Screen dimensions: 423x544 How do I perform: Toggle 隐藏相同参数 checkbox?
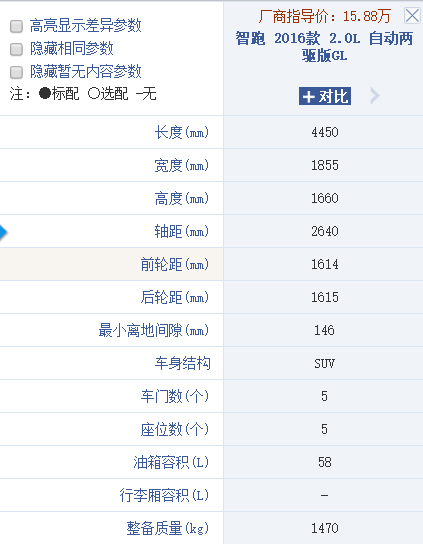click(16, 49)
